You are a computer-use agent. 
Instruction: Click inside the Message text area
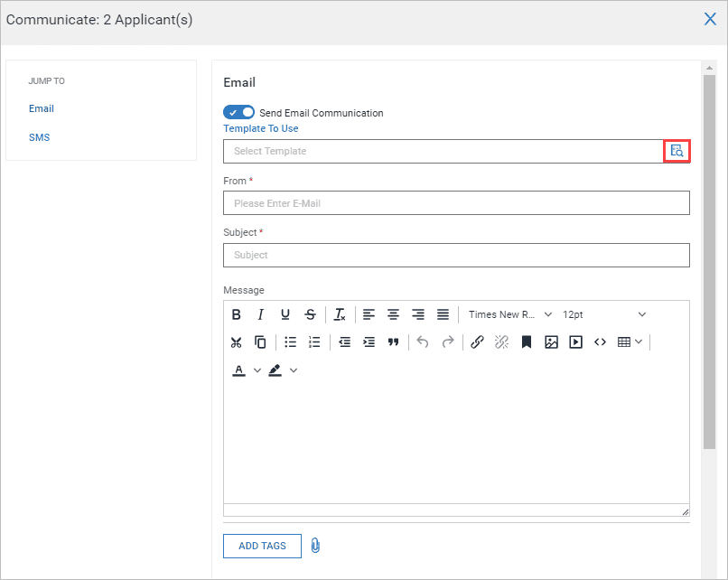[x=456, y=444]
